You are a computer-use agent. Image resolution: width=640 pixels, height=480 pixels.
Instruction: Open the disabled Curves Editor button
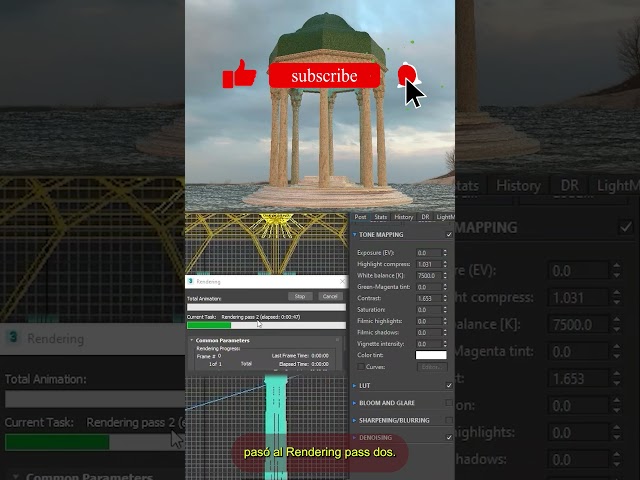click(432, 367)
